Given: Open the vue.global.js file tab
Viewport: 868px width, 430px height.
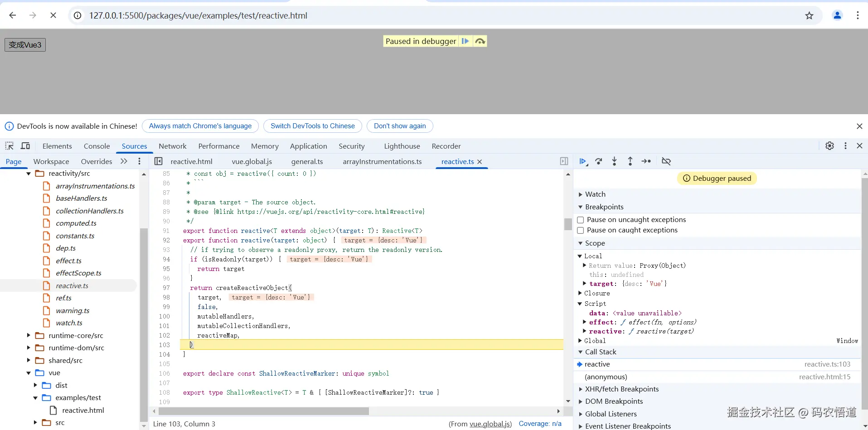Looking at the screenshot, I should tap(252, 162).
